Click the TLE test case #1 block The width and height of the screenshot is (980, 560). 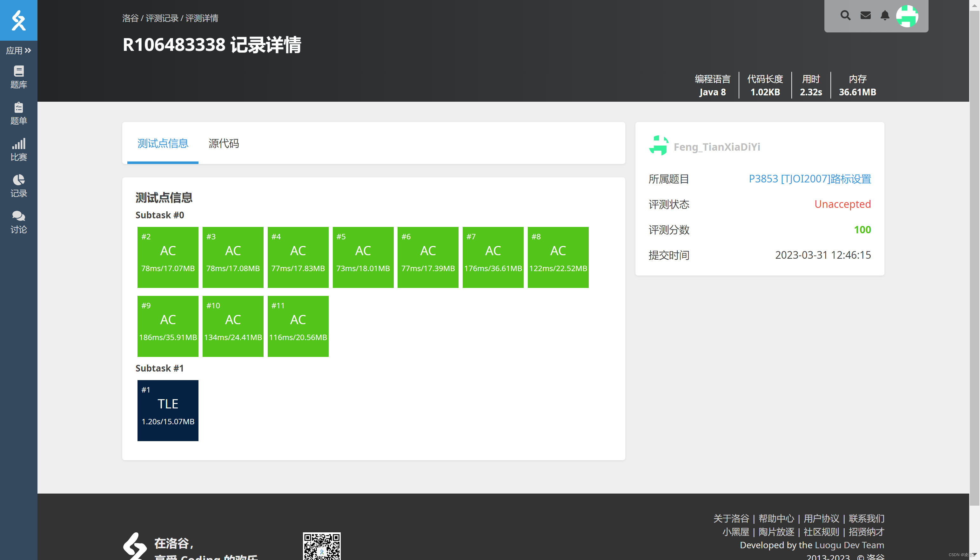click(x=168, y=410)
